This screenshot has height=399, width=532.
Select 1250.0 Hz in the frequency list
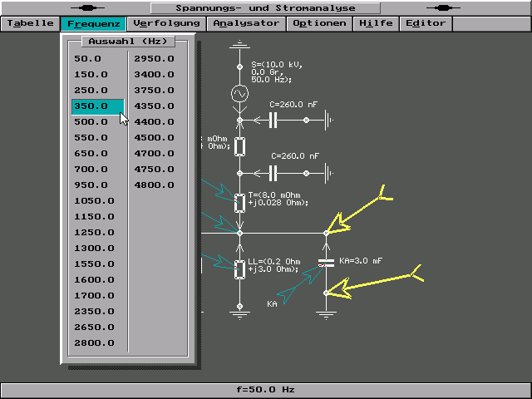pos(94,232)
